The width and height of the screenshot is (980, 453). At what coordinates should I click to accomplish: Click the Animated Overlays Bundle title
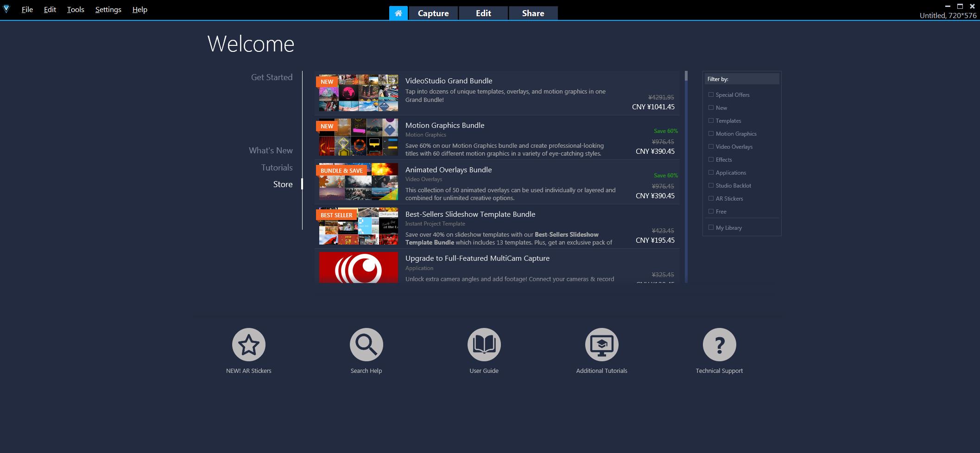pyautogui.click(x=449, y=170)
